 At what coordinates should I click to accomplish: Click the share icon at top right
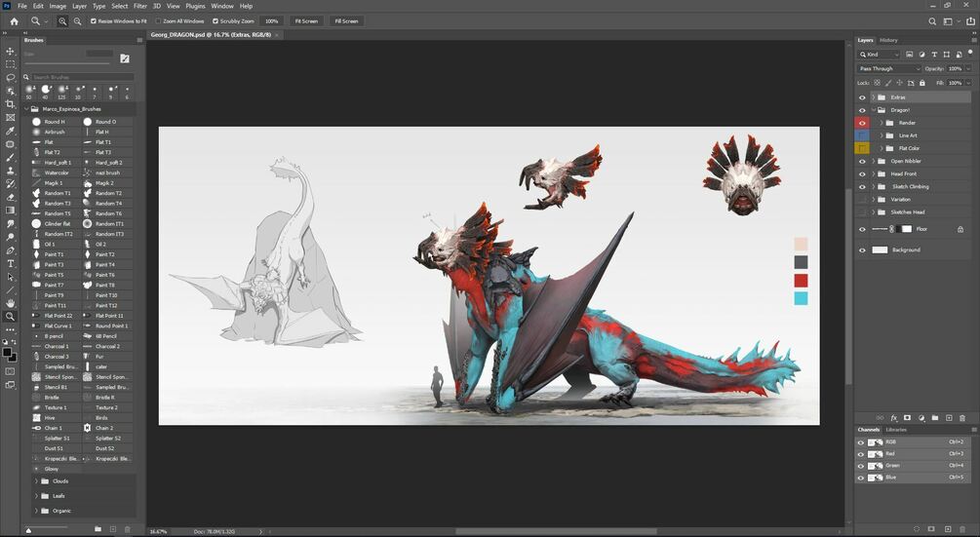[970, 21]
